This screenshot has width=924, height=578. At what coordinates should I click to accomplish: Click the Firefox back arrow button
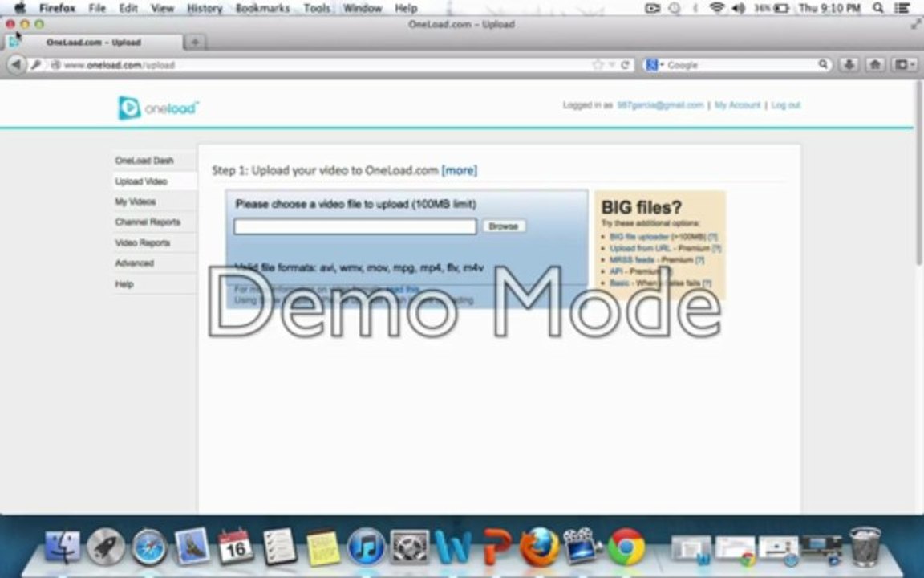point(17,64)
